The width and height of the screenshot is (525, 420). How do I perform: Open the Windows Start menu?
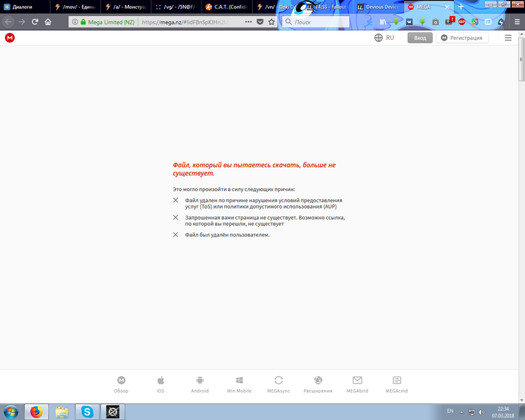10,412
